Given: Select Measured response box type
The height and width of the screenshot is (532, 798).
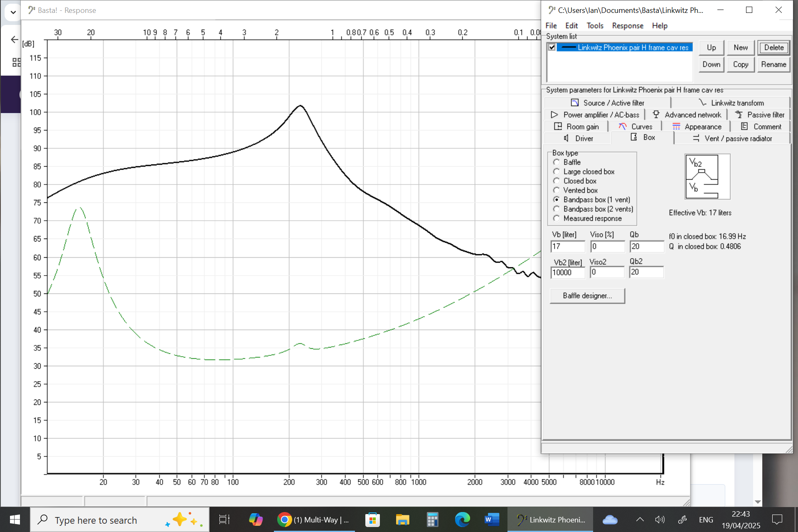Looking at the screenshot, I should point(557,218).
